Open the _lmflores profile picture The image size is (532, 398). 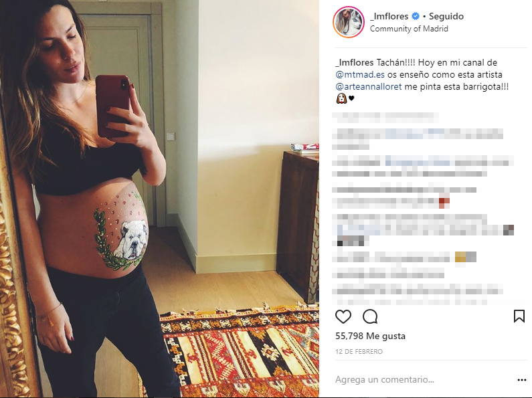click(349, 22)
